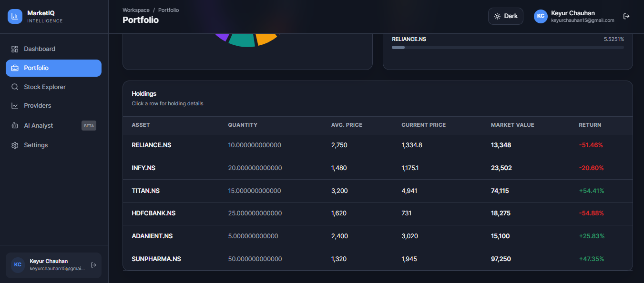Screen dimensions: 644x283
Task: Click the Portfolio briefcase icon
Action: tap(15, 68)
